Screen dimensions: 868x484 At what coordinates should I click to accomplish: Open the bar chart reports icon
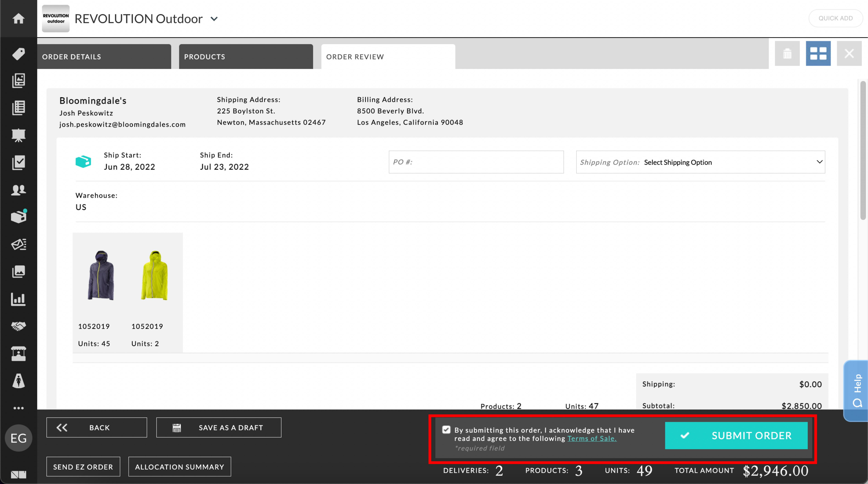(19, 299)
